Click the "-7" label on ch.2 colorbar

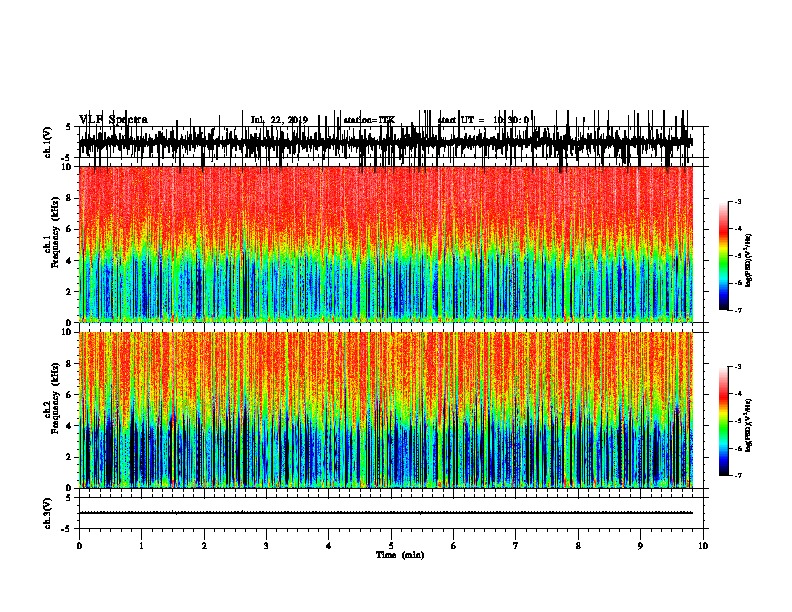737,475
